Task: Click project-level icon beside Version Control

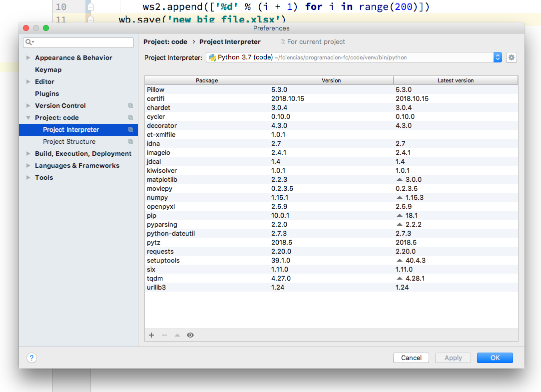Action: [x=130, y=106]
